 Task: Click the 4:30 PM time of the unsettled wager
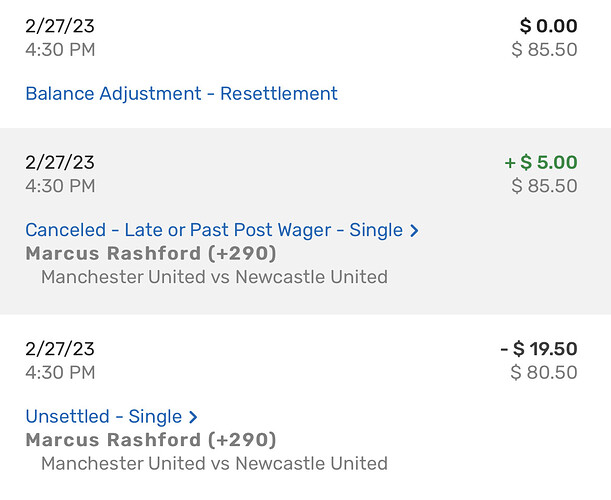[60, 373]
